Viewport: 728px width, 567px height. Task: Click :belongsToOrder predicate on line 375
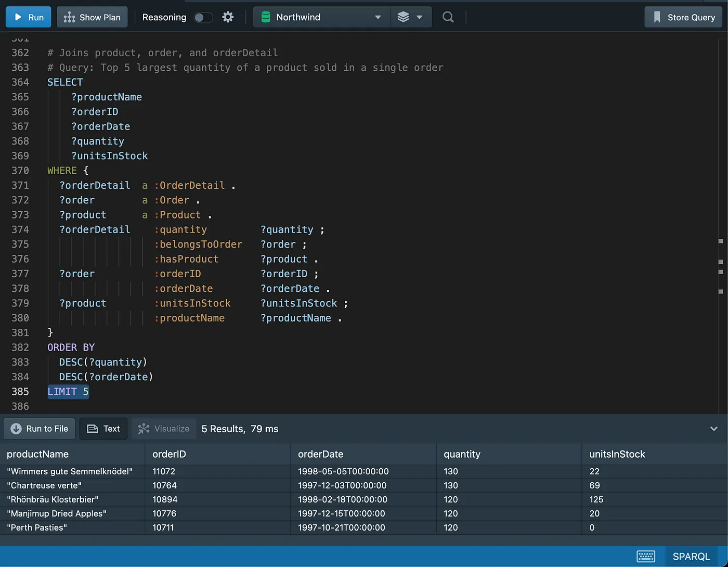pos(198,244)
